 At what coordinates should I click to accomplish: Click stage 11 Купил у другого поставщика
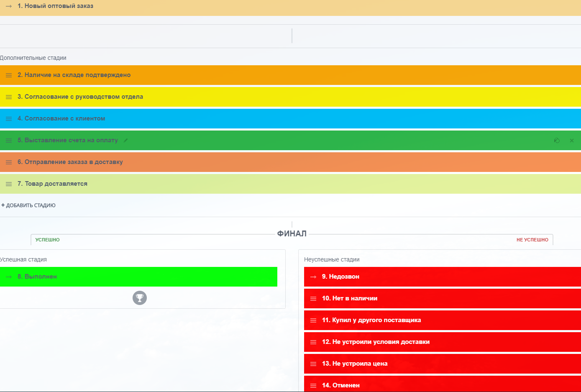[371, 320]
